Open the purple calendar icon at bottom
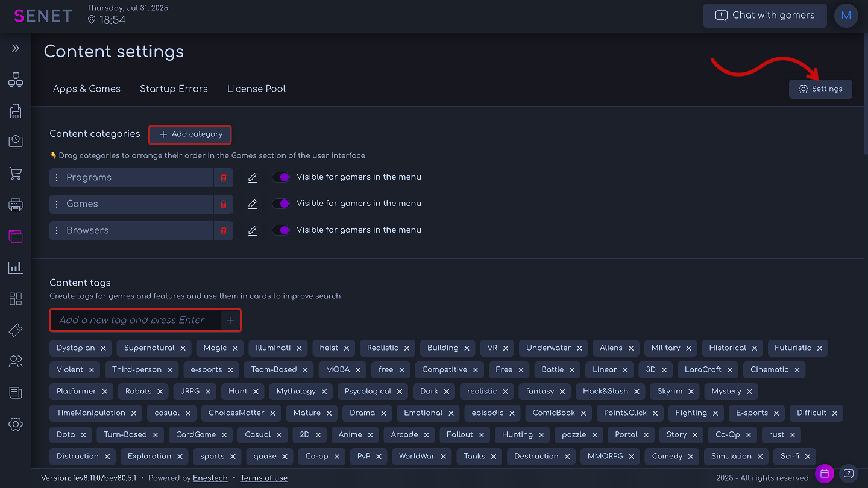 pos(824,473)
